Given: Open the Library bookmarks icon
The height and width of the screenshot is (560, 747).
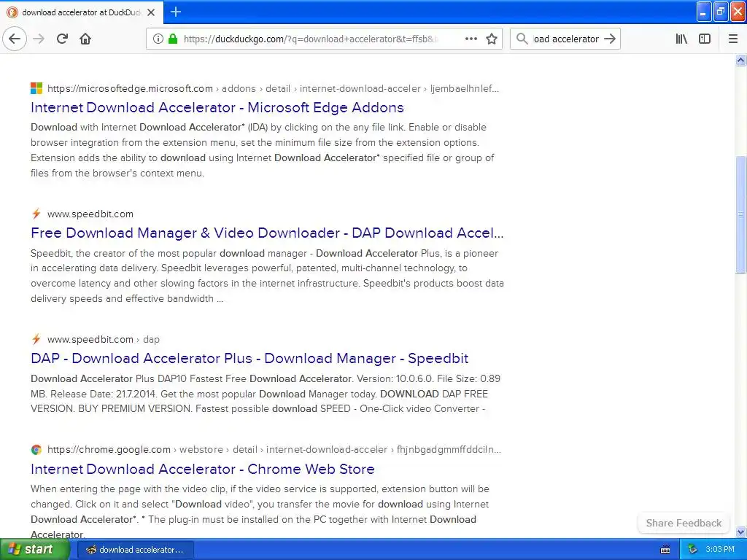Looking at the screenshot, I should coord(681,39).
